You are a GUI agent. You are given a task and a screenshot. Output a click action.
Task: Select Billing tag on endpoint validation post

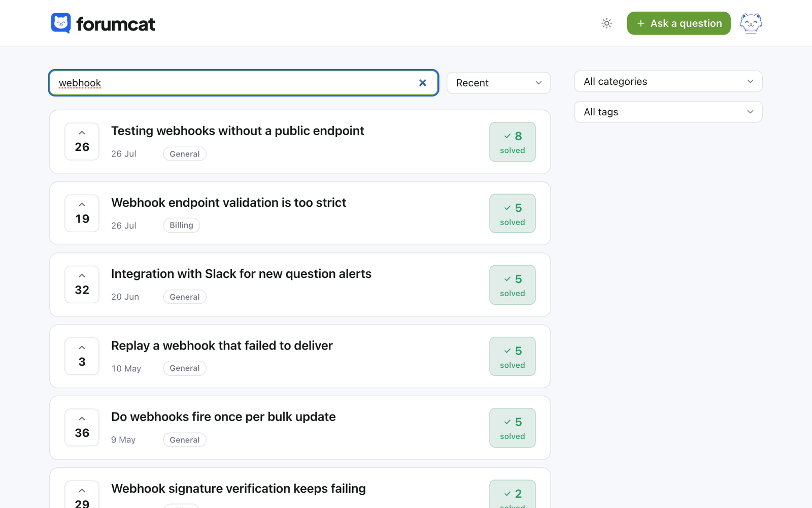click(x=181, y=225)
